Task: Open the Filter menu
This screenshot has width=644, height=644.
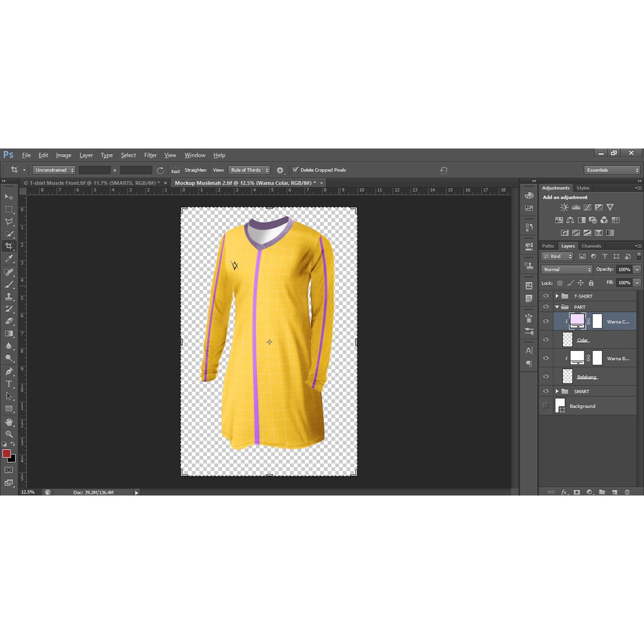Action: 150,155
